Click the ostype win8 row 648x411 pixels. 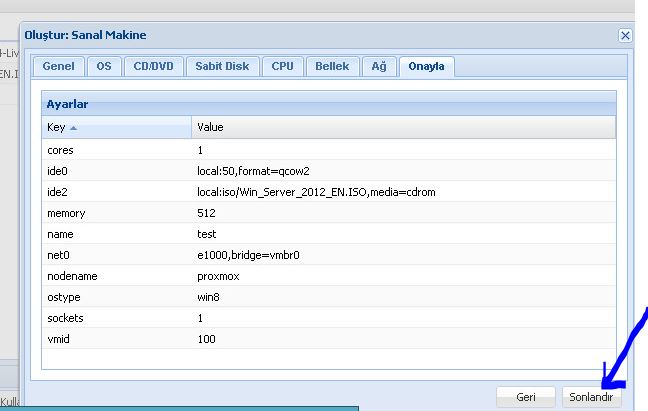325,297
